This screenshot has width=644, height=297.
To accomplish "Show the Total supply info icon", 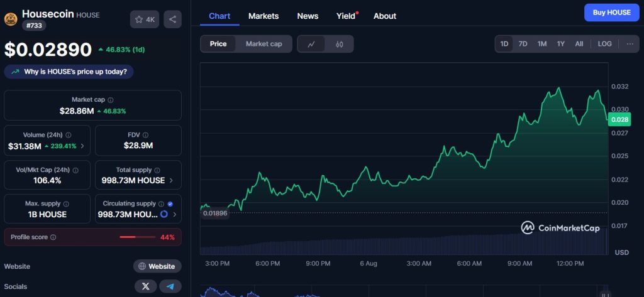I will click(157, 170).
